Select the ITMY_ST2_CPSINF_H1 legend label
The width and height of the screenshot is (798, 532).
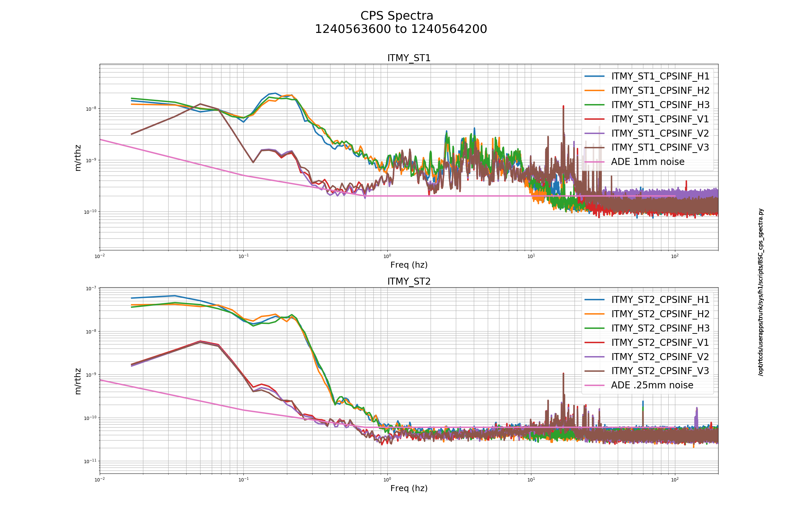pos(660,300)
